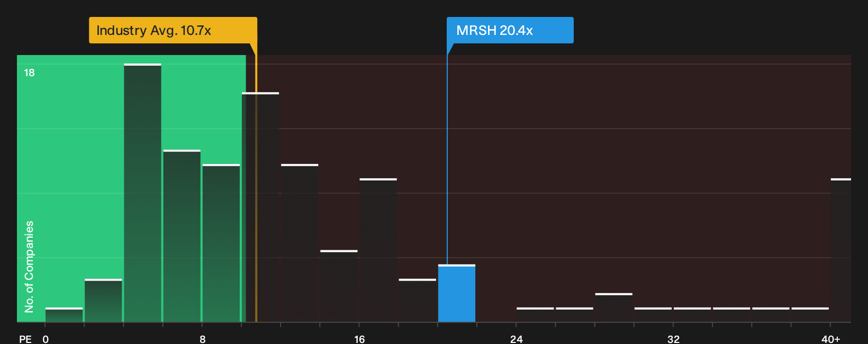
Task: Click the shortest bar starting at PE 0
Action: [x=64, y=315]
